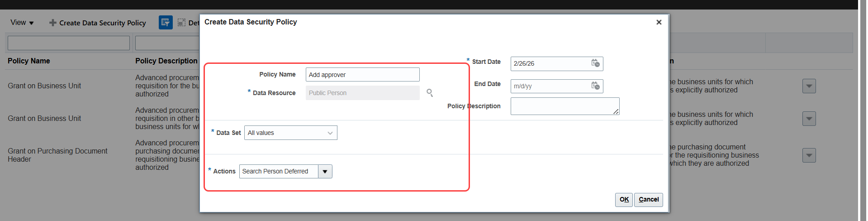Click the Policy Name input field
Viewport: 868px width, 221px height.
[362, 75]
